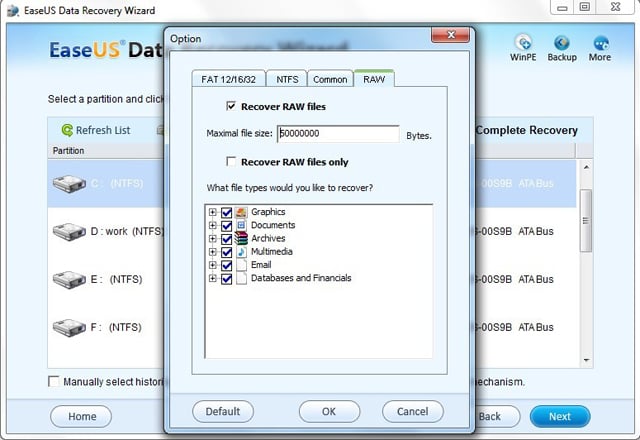This screenshot has width=640, height=440.
Task: Close the Option dialog
Action: coord(450,35)
